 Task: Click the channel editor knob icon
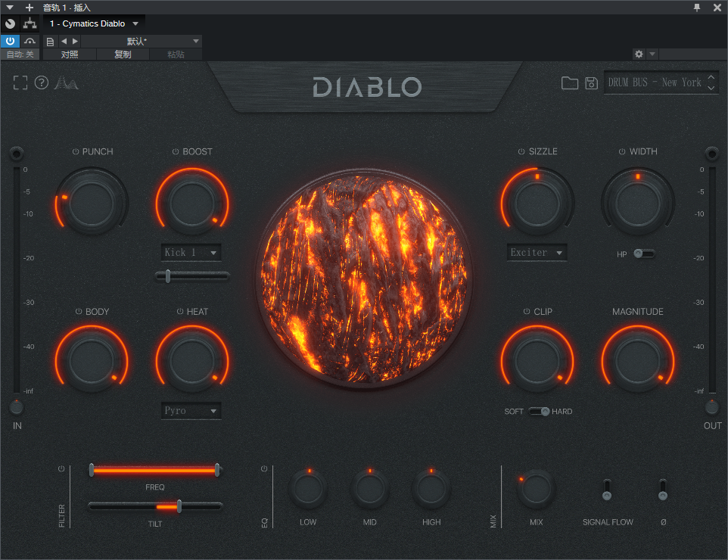[x=10, y=23]
